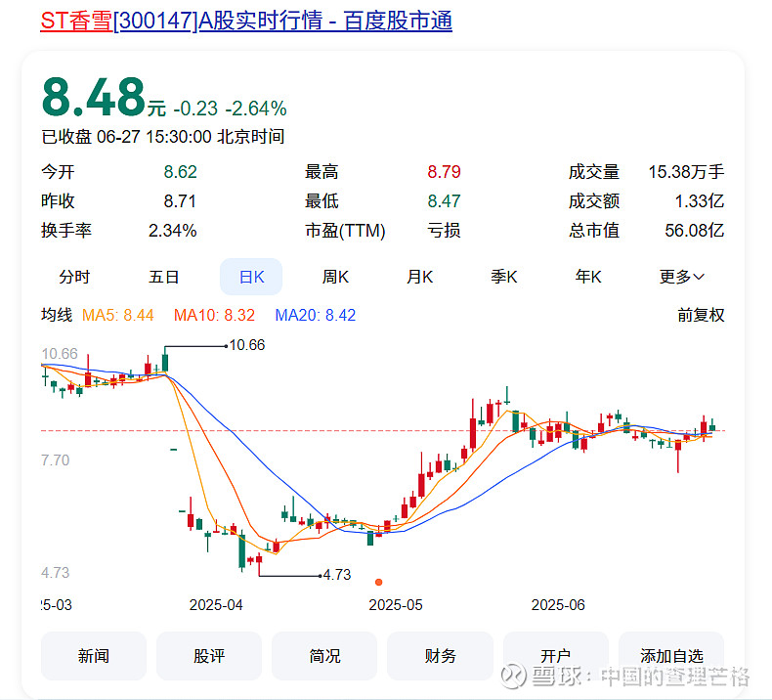Open the 财务 button
Screen dimensions: 772x700
point(440,656)
